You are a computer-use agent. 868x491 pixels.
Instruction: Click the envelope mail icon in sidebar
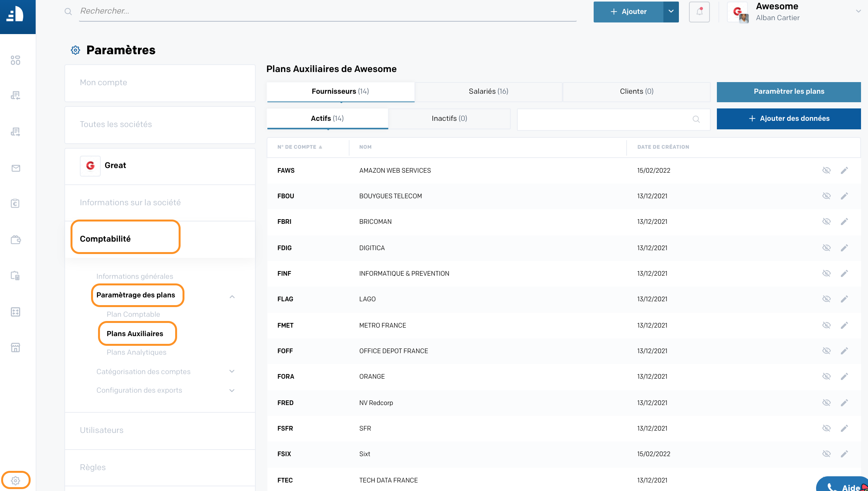pyautogui.click(x=15, y=168)
